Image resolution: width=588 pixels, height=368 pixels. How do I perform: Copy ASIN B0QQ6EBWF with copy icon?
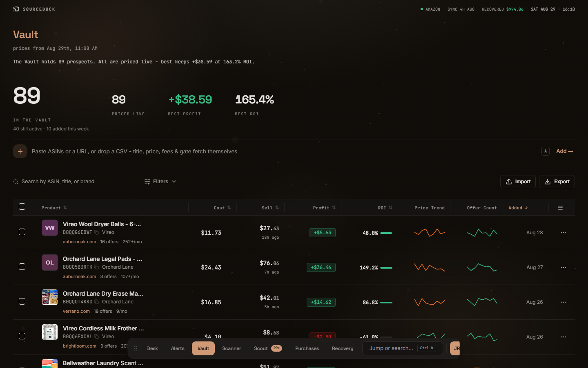[97, 232]
